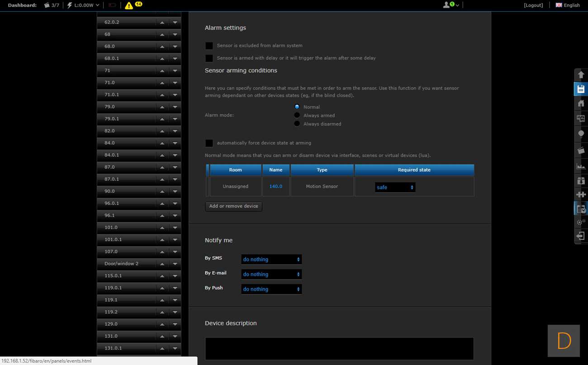The height and width of the screenshot is (365, 588).
Task: Open the Configuration gears sidebar icon
Action: [581, 222]
